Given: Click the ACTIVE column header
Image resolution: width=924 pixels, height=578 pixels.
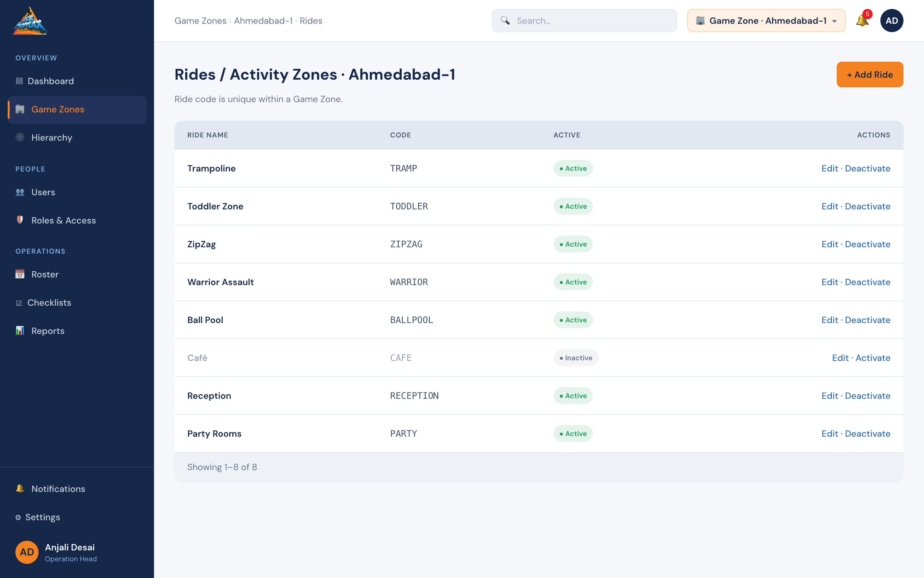Looking at the screenshot, I should [567, 135].
